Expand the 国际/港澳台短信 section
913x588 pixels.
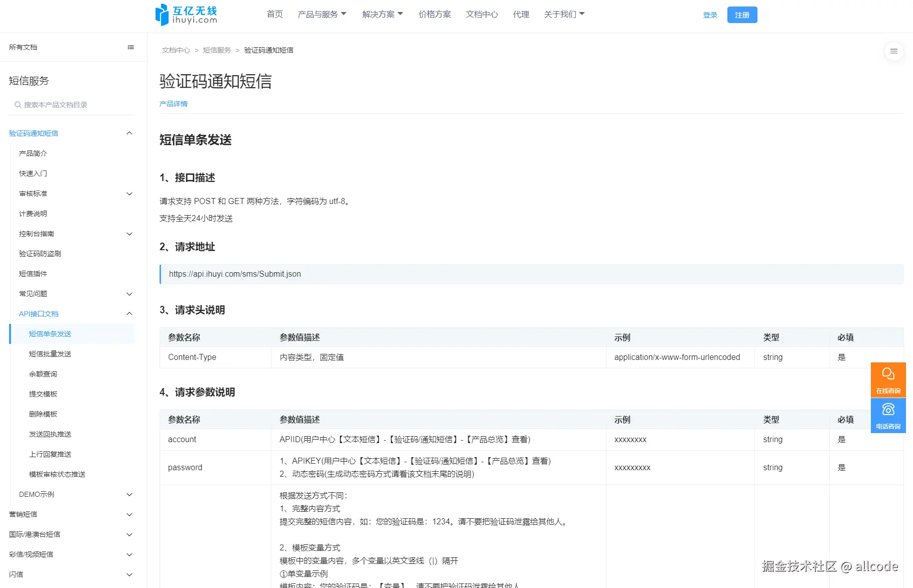coord(129,534)
